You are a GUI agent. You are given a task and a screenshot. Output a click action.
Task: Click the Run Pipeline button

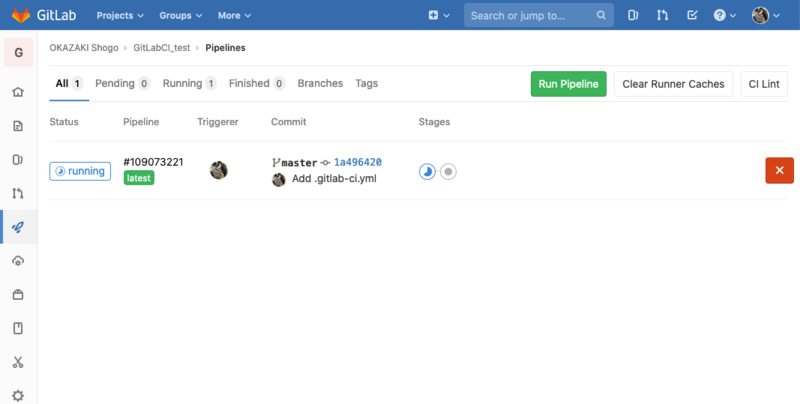click(568, 84)
